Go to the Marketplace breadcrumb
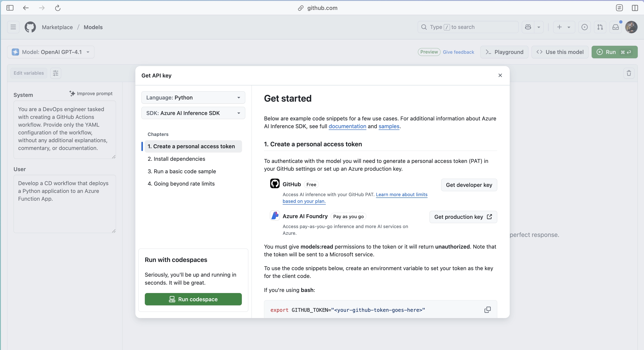The width and height of the screenshot is (644, 350). click(57, 27)
